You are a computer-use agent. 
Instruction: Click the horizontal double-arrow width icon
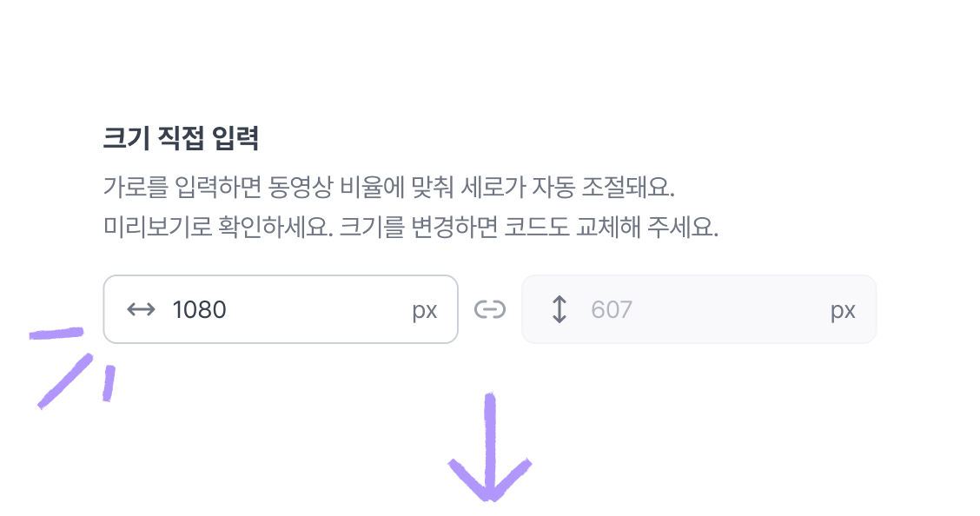click(x=141, y=309)
